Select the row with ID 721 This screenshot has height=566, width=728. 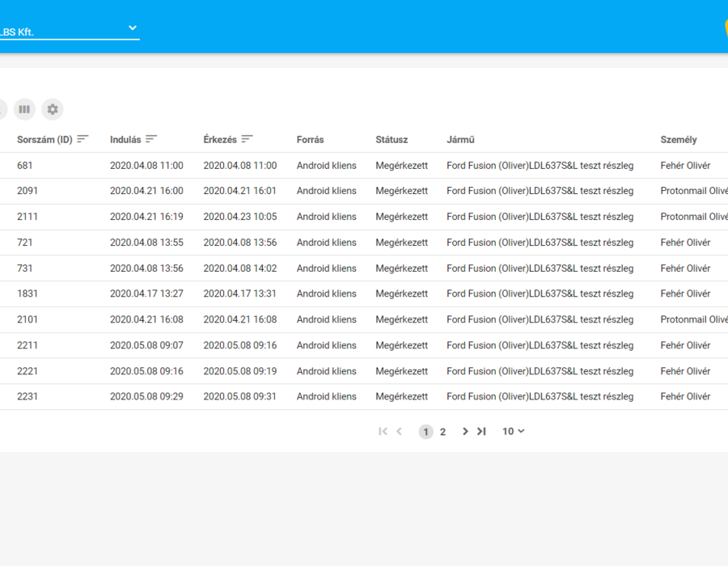click(x=364, y=243)
